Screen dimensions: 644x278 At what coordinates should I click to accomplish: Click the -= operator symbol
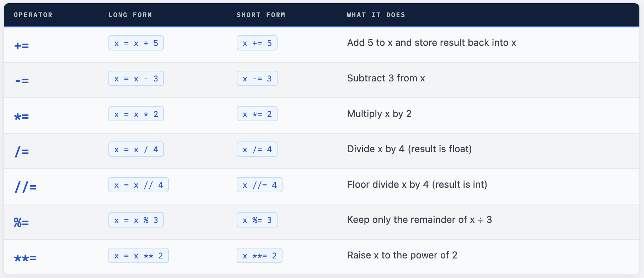point(22,81)
